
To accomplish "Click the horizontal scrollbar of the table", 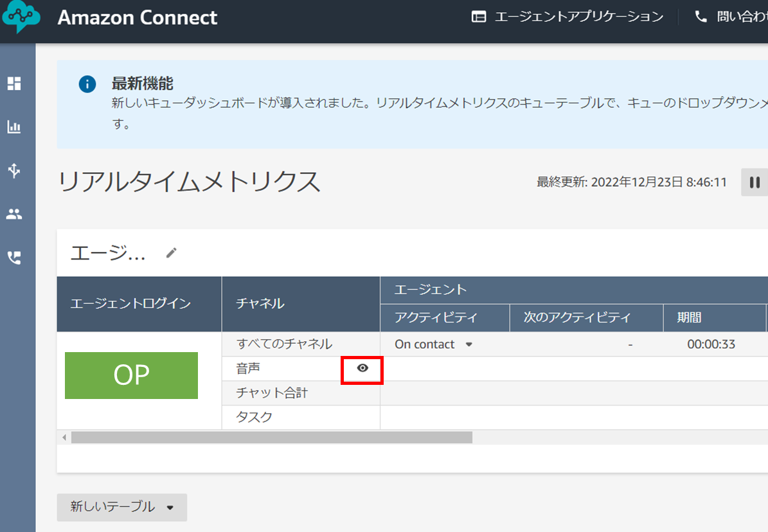I will pos(272,438).
